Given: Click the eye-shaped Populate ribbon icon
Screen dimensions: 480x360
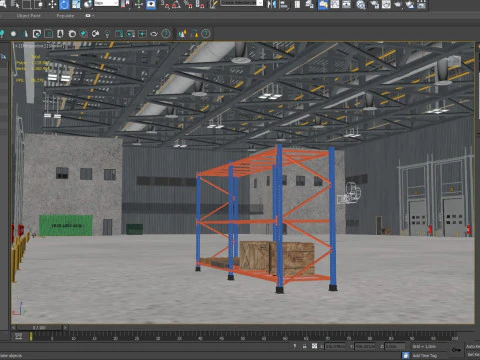Looking at the screenshot, I should [x=154, y=34].
